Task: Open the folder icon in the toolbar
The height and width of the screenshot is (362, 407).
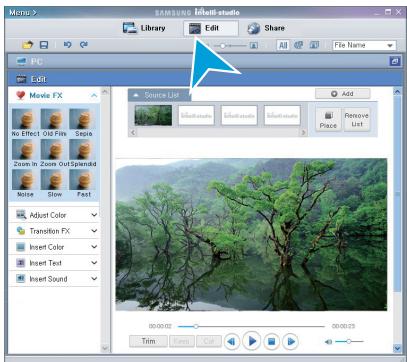Action: pyautogui.click(x=27, y=45)
